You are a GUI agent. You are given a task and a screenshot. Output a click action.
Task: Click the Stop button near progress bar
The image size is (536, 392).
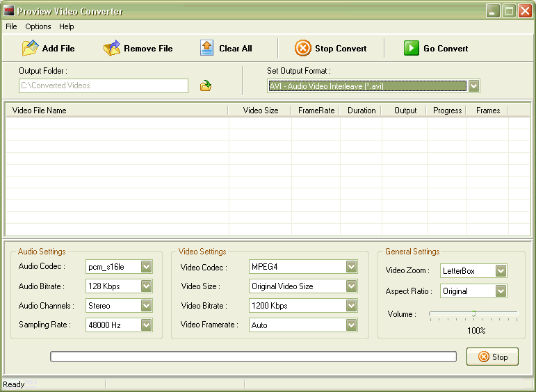492,357
